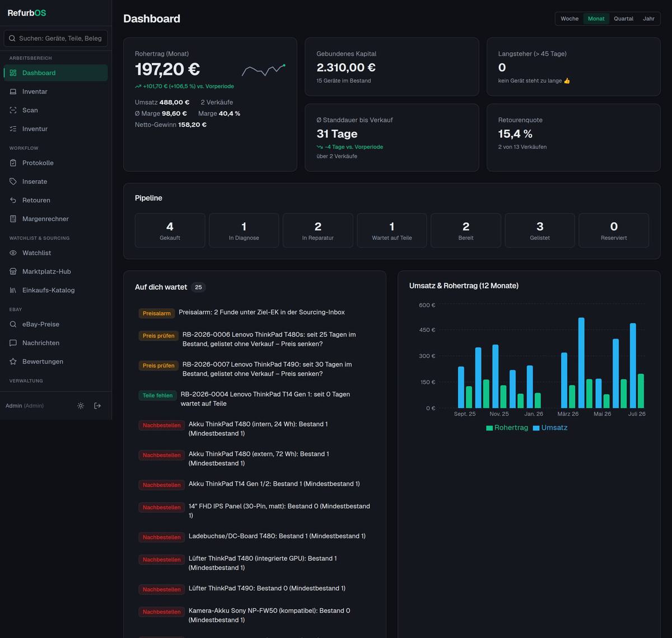Click the Scan icon in sidebar
The height and width of the screenshot is (638, 672).
coord(13,110)
